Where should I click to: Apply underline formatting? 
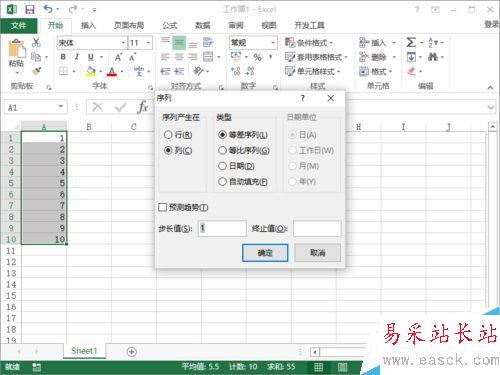tap(91, 57)
